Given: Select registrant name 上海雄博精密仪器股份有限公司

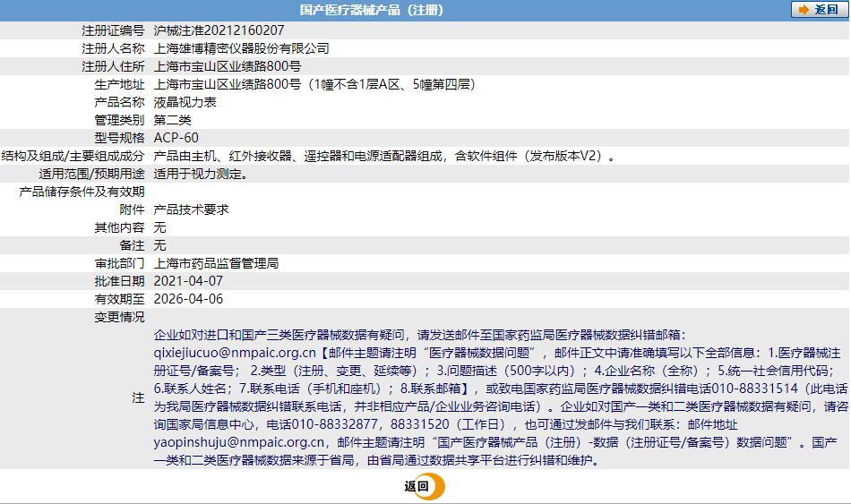Looking at the screenshot, I should click(242, 48).
